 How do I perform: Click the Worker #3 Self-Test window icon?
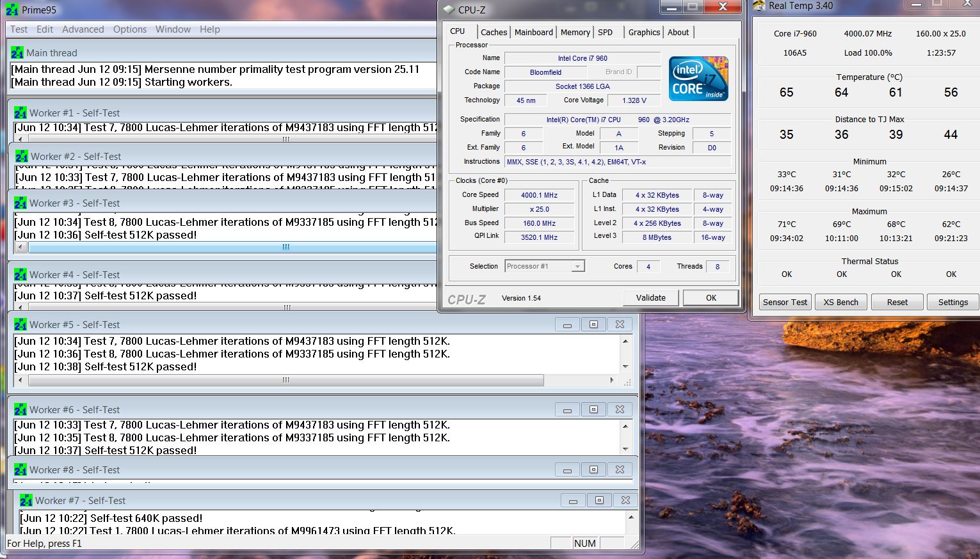click(20, 203)
